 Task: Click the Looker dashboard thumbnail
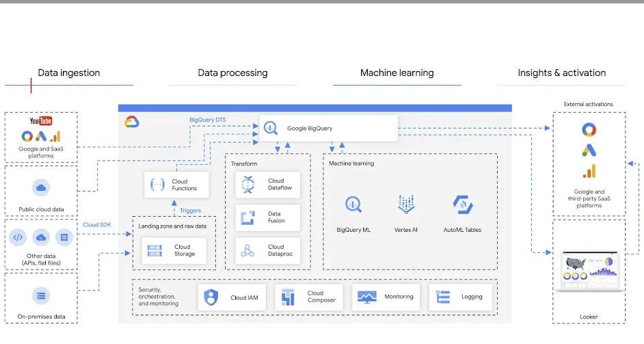pyautogui.click(x=590, y=270)
